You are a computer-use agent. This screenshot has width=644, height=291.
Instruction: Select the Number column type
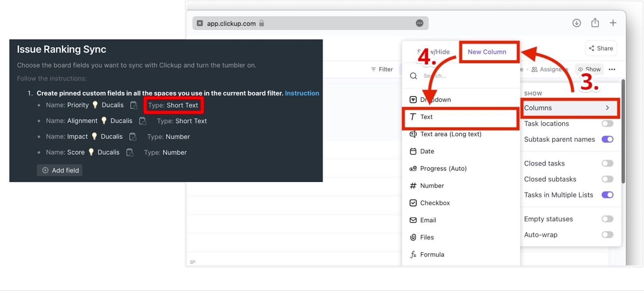point(461,186)
